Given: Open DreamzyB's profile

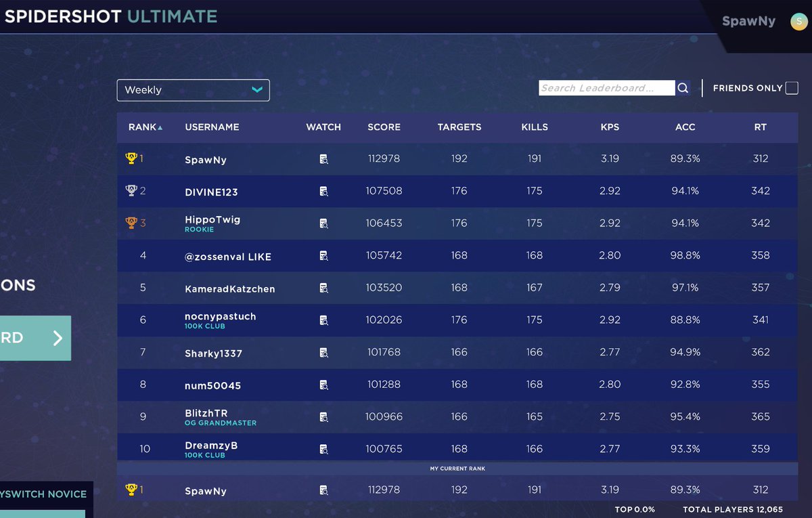Looking at the screenshot, I should [x=211, y=446].
